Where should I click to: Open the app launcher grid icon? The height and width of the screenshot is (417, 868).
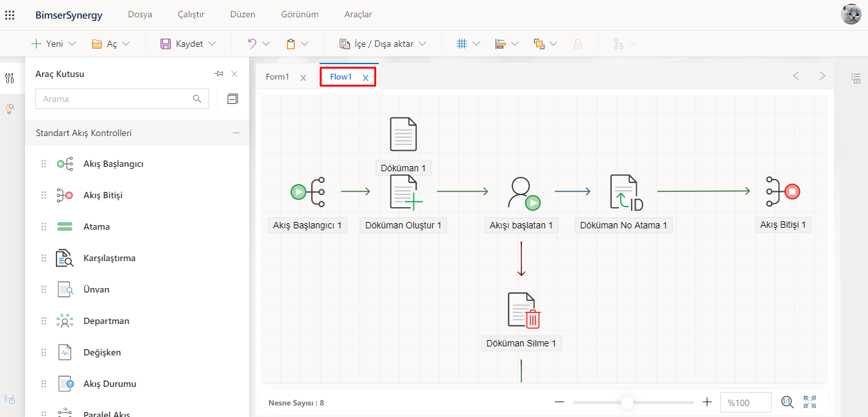10,14
